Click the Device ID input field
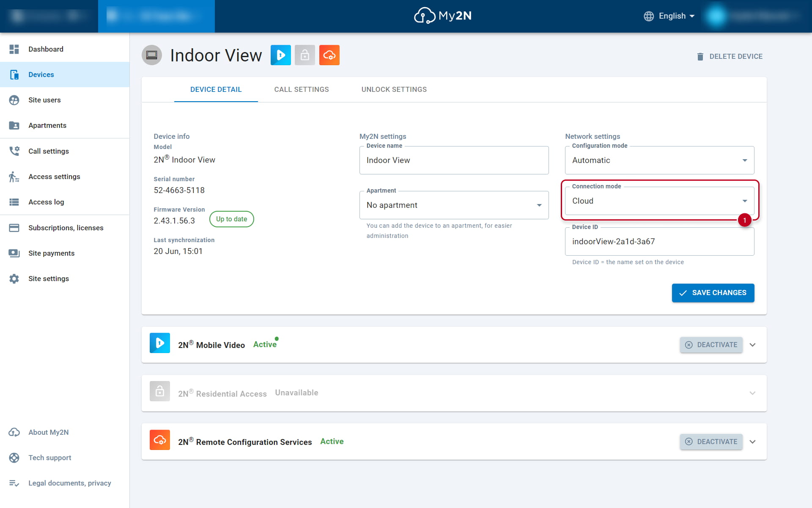The width and height of the screenshot is (812, 508). [x=659, y=241]
